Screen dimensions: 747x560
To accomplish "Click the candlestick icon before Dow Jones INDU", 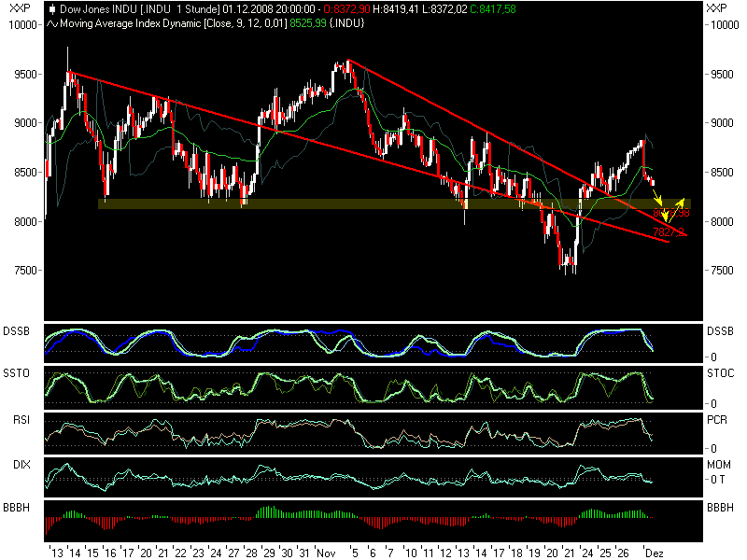I will click(52, 9).
